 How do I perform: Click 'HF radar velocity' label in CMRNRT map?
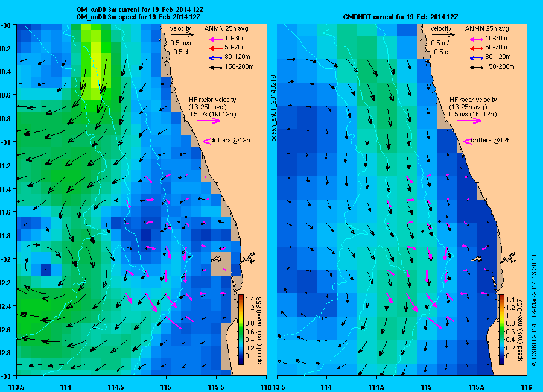pos(473,100)
